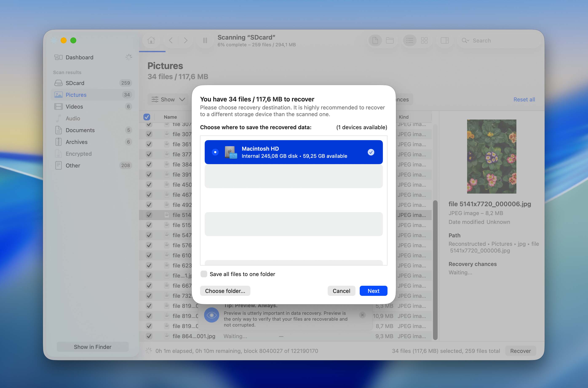Sort by the Kind column header
The height and width of the screenshot is (388, 588).
point(404,117)
